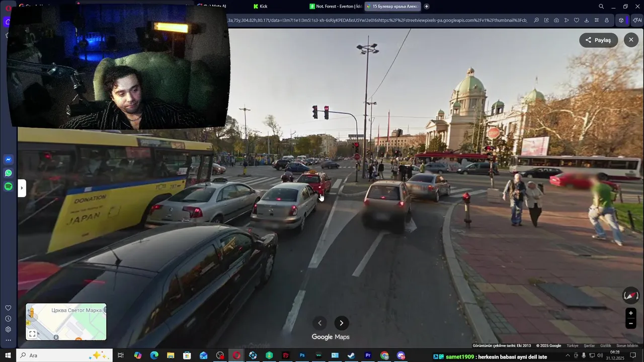Screen dimensions: 644x362
Task: Open the AI assistant button
Action: (x=637, y=20)
